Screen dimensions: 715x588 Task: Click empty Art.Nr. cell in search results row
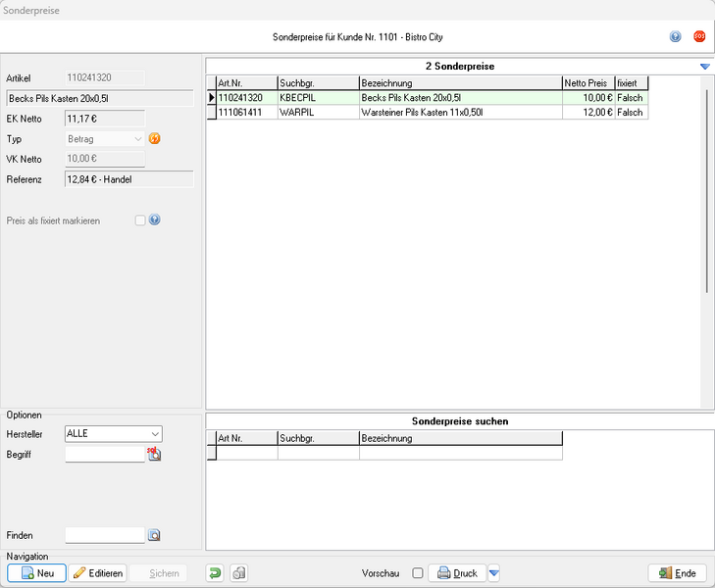pyautogui.click(x=247, y=453)
